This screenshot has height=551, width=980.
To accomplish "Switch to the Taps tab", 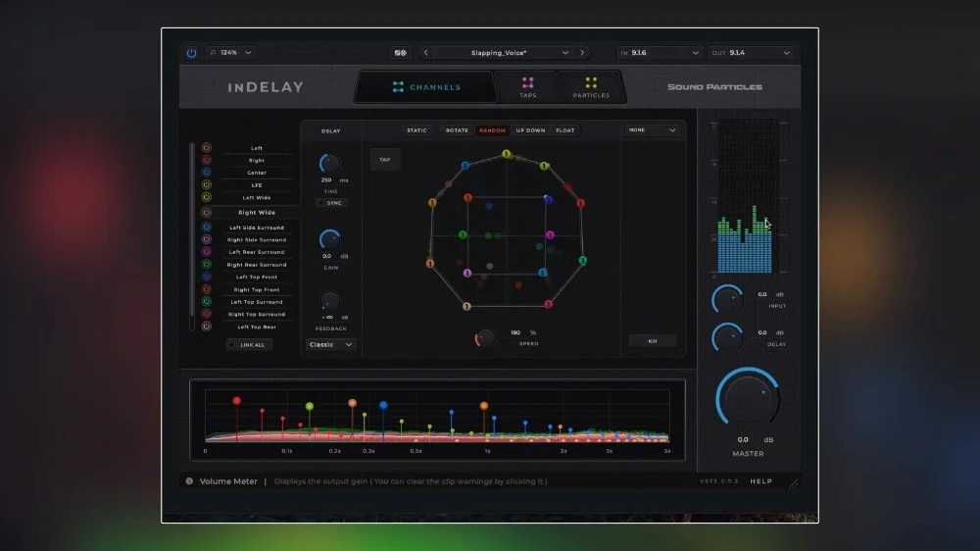I will (527, 87).
